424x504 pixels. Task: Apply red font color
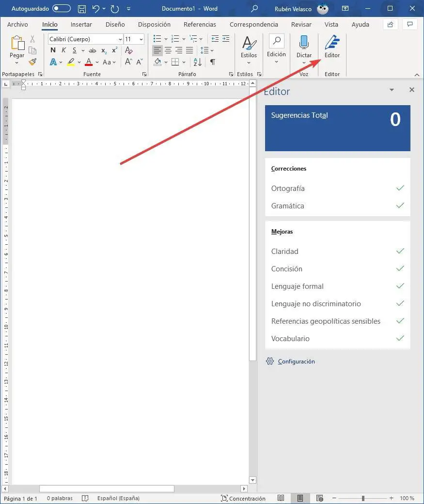pos(89,62)
